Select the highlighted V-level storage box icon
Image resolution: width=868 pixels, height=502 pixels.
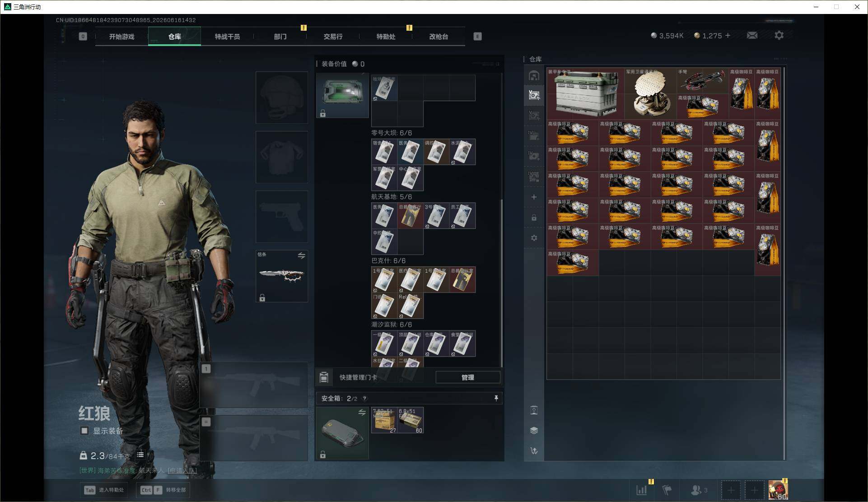[x=534, y=95]
